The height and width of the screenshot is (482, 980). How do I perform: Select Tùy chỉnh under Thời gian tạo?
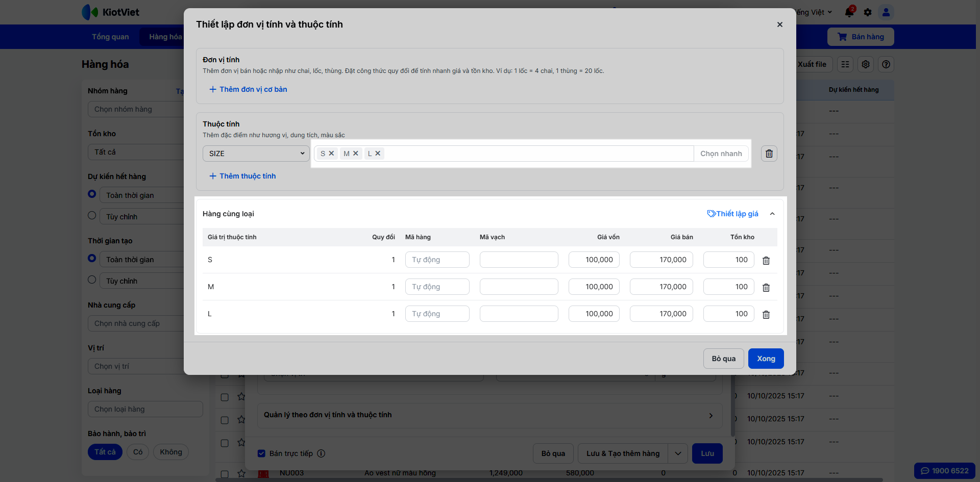(92, 280)
